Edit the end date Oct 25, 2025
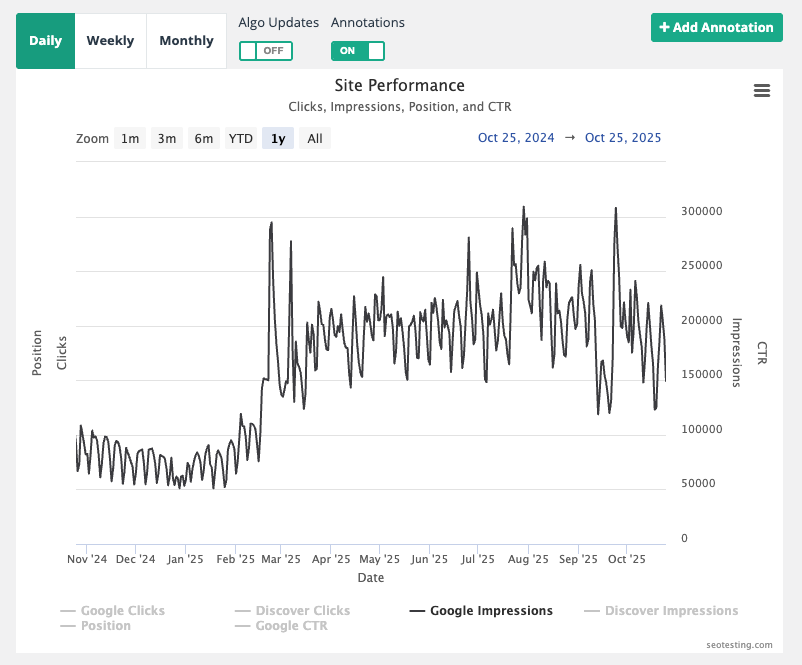Image resolution: width=802 pixels, height=665 pixels. (x=623, y=138)
